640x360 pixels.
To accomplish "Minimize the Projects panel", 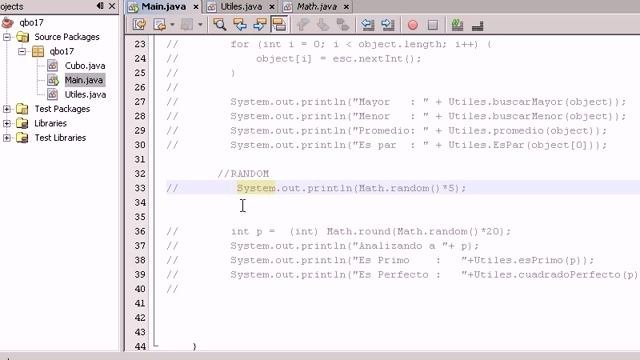I will (x=100, y=6).
